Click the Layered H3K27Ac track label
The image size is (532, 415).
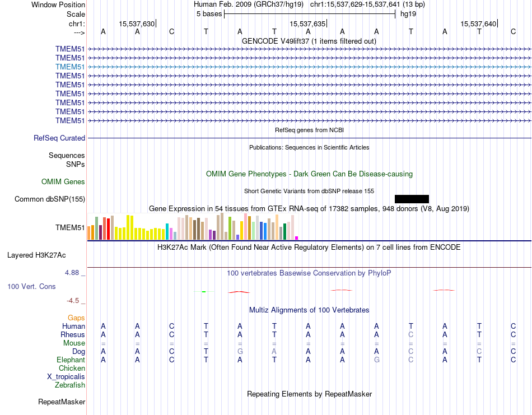pyautogui.click(x=36, y=255)
